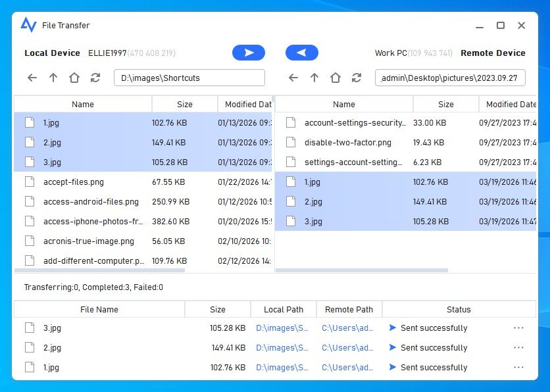Open home directory on remote device

[336, 78]
